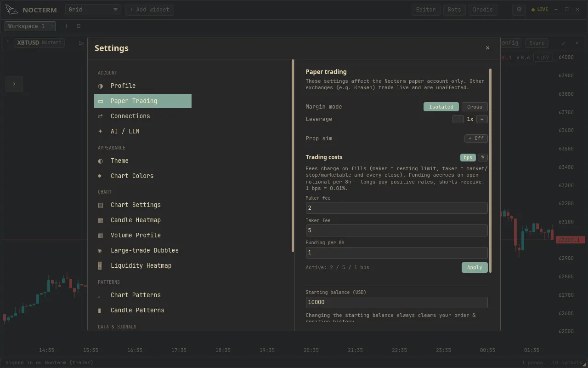588x368 pixels.
Task: Click the Nocterm bird logo
Action: point(12,10)
